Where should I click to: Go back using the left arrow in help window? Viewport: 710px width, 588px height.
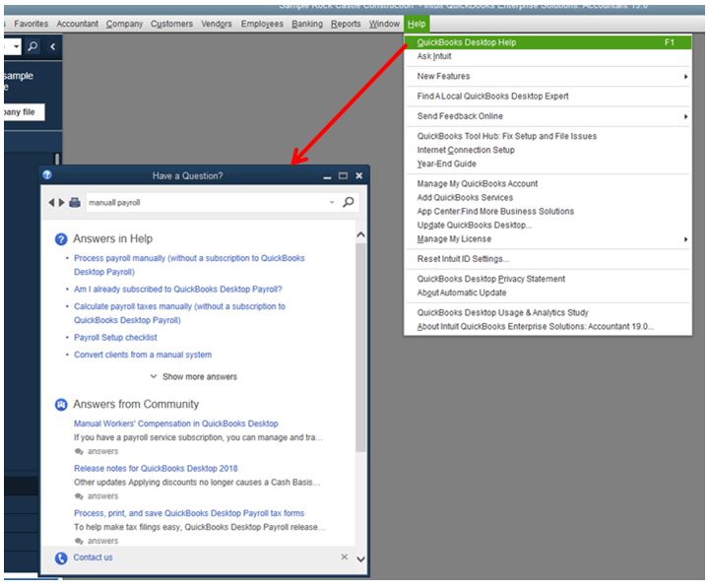(51, 202)
